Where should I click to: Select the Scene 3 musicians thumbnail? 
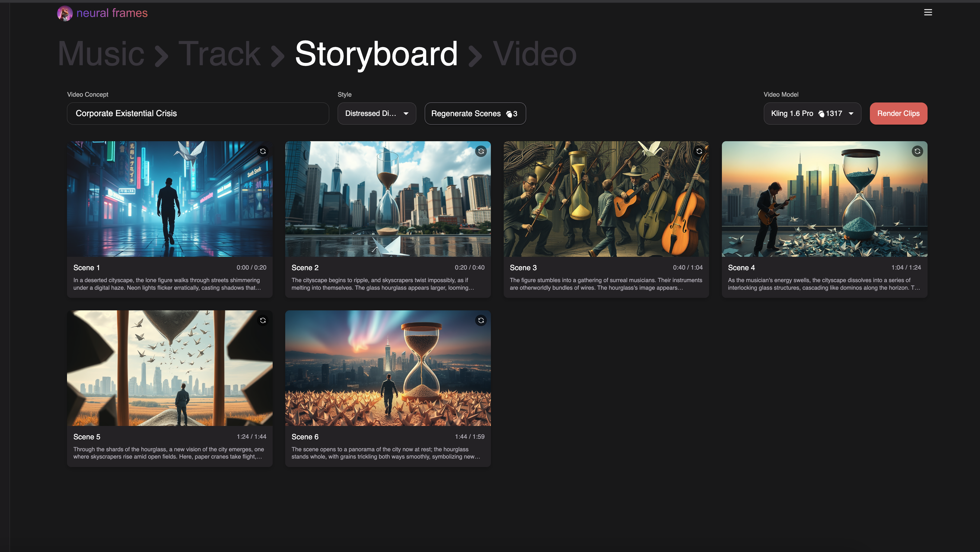tap(606, 199)
